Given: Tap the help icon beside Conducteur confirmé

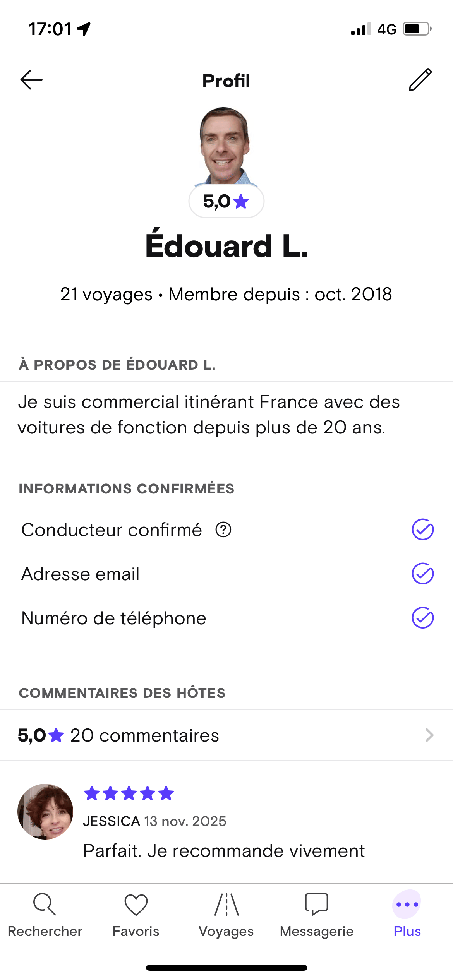Looking at the screenshot, I should click(x=223, y=530).
